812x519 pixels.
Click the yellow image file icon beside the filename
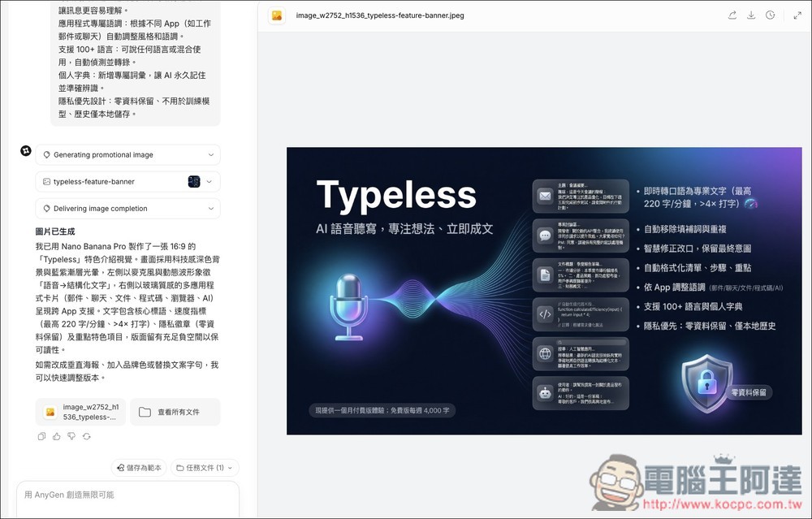click(x=275, y=15)
